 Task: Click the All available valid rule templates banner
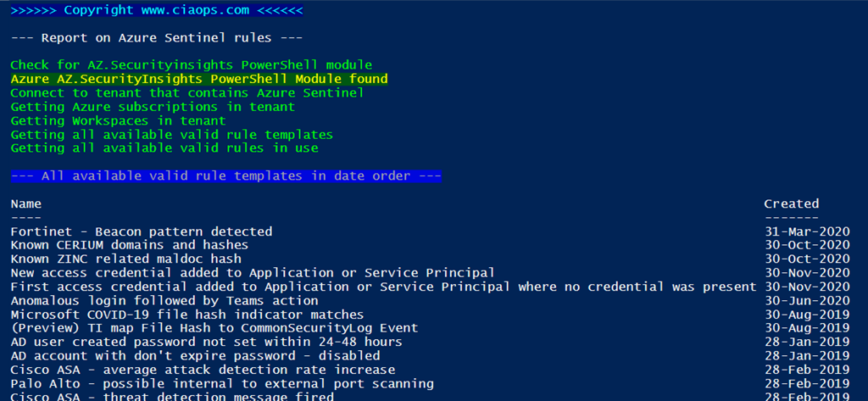225,175
